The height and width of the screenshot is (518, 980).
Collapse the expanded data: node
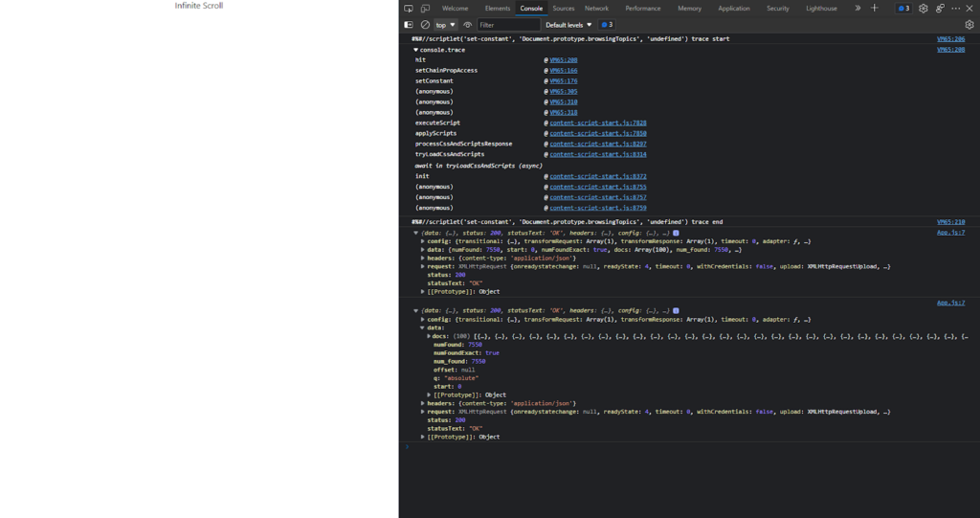coord(423,327)
